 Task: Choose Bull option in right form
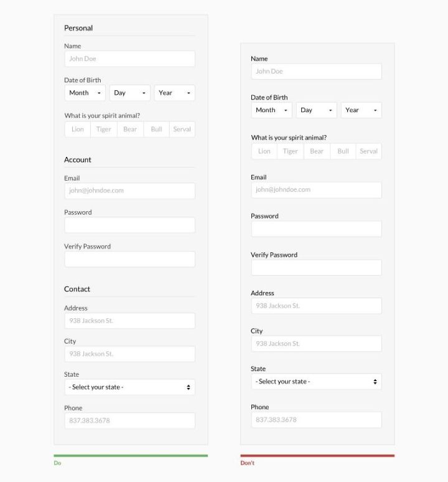click(x=343, y=151)
